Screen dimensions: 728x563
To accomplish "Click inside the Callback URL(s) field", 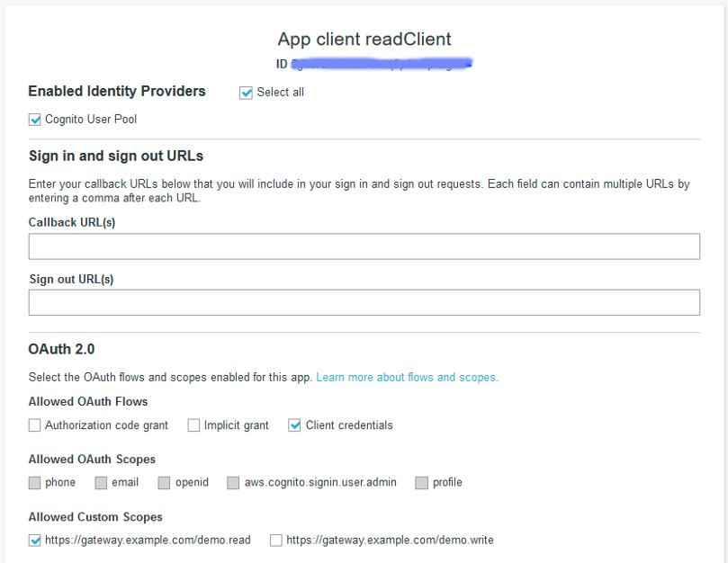I will point(364,246).
